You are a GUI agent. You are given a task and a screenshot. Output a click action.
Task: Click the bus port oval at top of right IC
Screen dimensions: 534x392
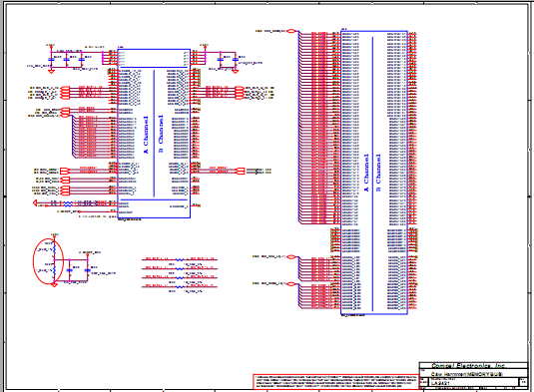pos(290,31)
